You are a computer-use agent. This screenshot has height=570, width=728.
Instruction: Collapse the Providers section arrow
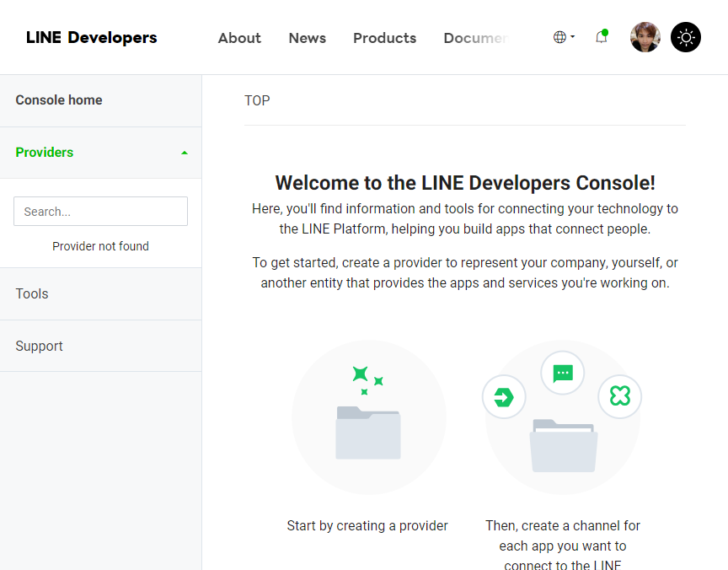click(x=185, y=153)
